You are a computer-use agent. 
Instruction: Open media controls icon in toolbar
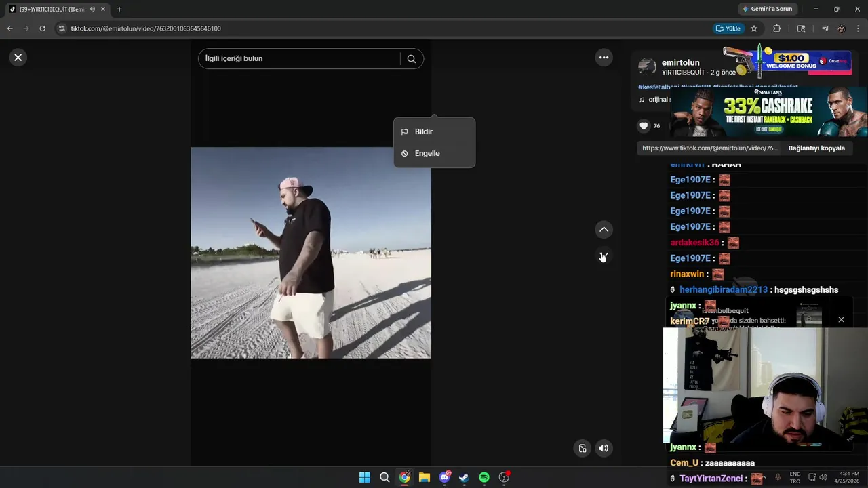[825, 28]
